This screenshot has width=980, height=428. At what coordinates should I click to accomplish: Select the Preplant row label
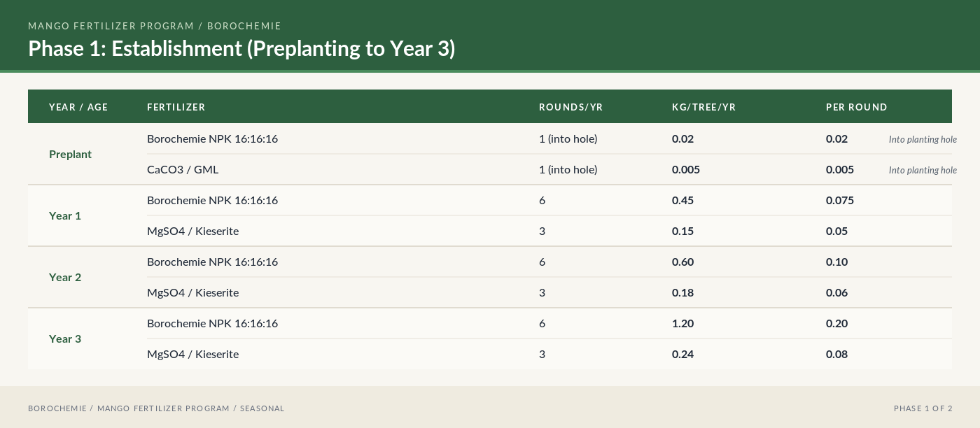70,154
